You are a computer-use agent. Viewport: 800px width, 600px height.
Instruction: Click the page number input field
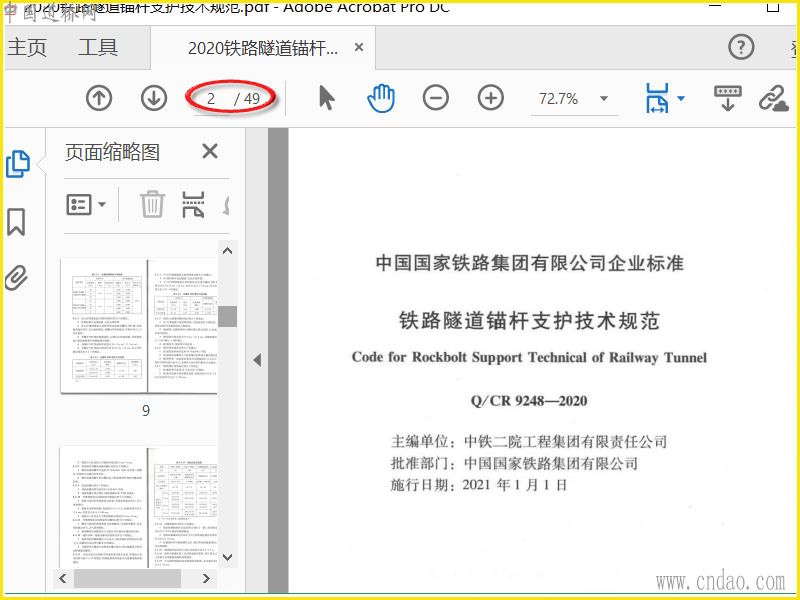point(211,98)
